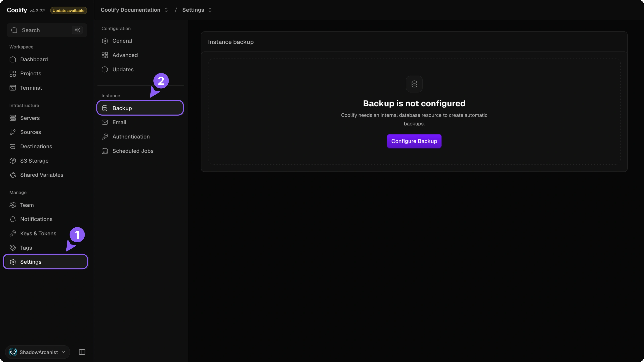The height and width of the screenshot is (362, 644).
Task: Click the Coolify logo text
Action: tap(17, 10)
